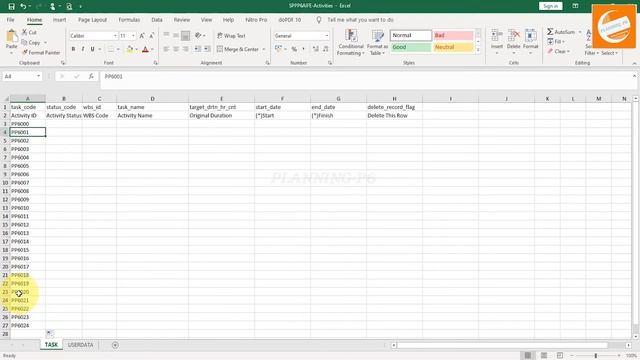
Task: Switch to the Insert ribbon tab
Action: (x=59, y=20)
